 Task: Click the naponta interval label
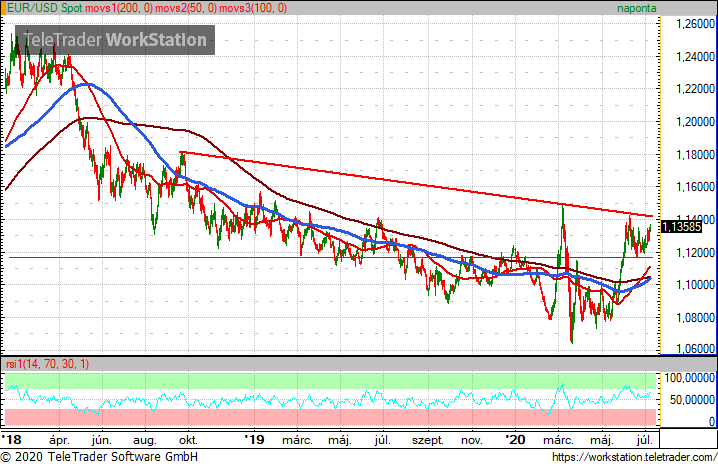636,8
